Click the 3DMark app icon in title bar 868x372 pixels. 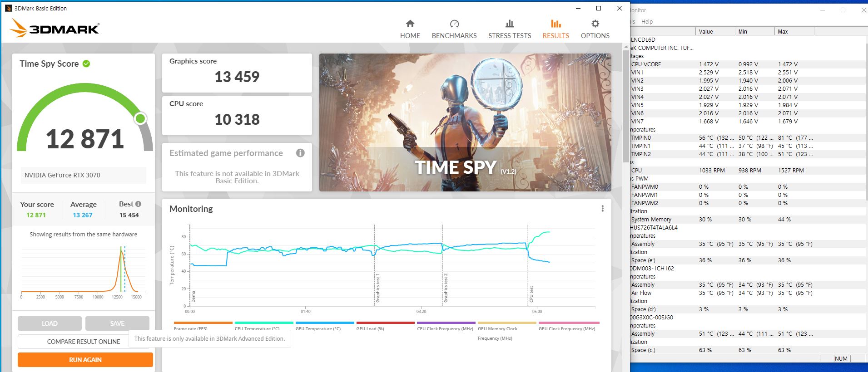(8, 8)
